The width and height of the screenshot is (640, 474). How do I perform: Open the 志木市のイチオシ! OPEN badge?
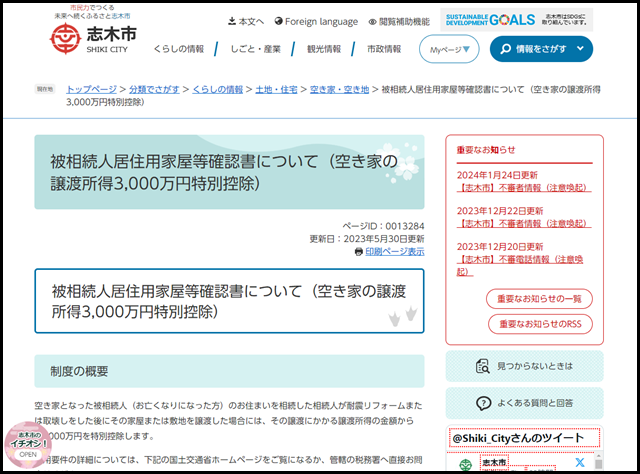point(27,445)
